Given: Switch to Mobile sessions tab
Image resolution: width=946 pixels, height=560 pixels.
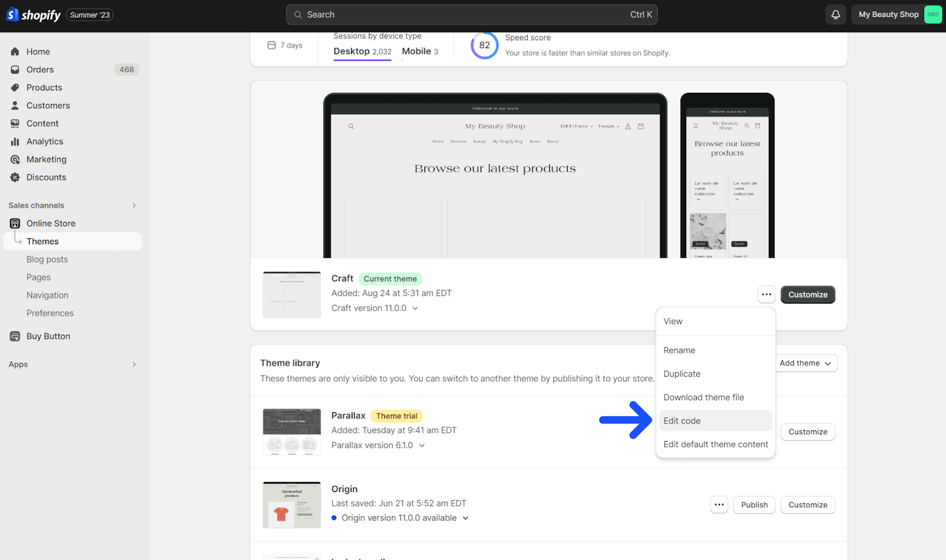Looking at the screenshot, I should tap(420, 51).
